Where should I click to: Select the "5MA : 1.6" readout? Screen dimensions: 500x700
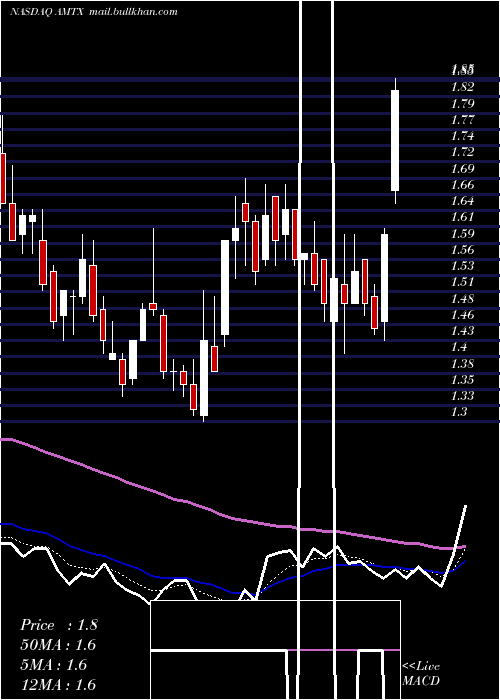54,665
